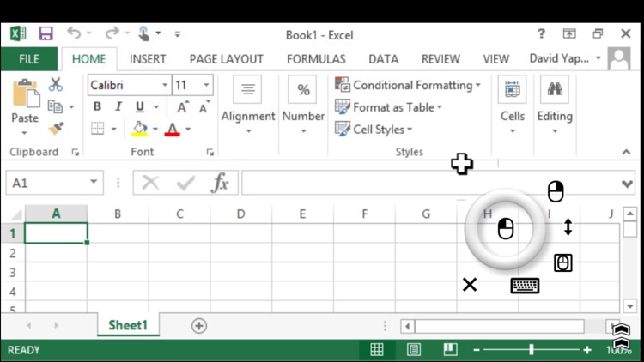Undo the last action
Viewport: 644px width, 362px height.
74,33
